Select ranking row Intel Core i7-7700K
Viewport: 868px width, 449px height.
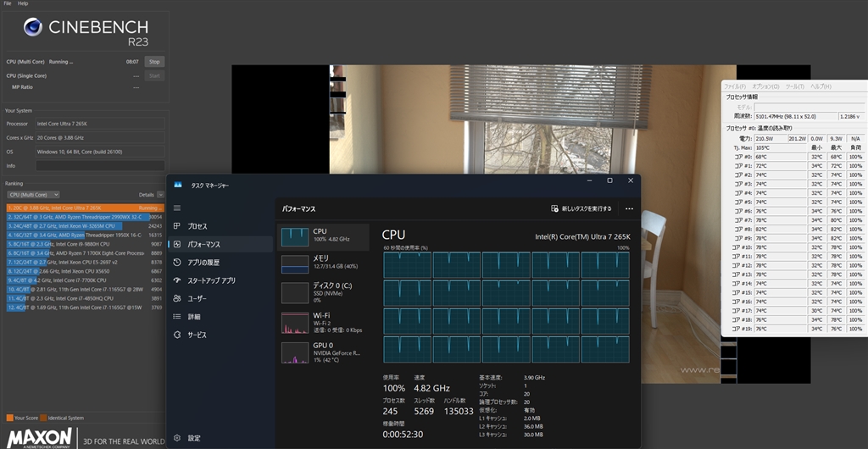(86, 280)
